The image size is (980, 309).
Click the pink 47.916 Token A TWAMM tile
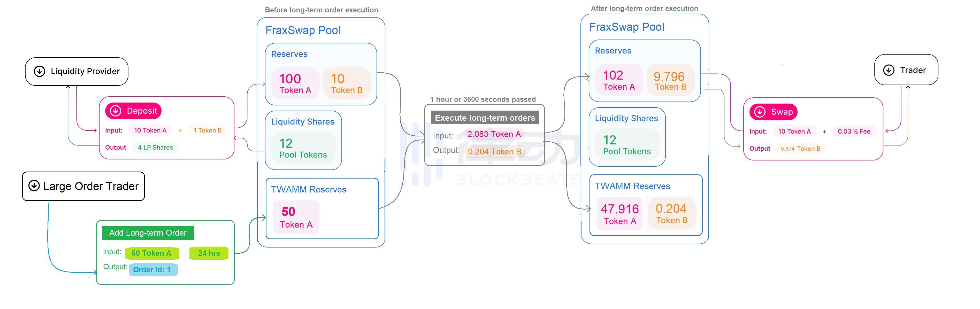620,213
